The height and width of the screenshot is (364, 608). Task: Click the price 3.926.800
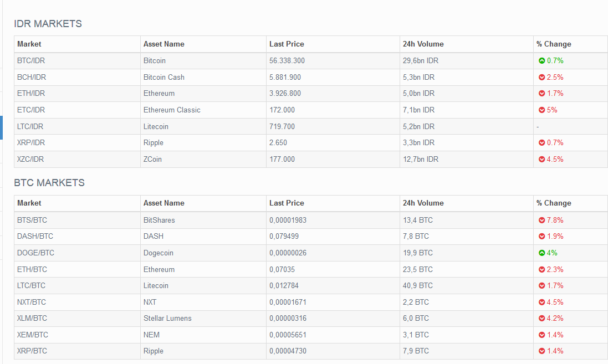coord(285,94)
